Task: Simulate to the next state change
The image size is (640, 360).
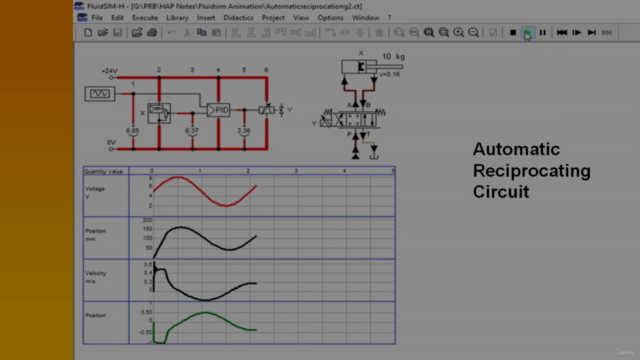Action: click(x=592, y=33)
